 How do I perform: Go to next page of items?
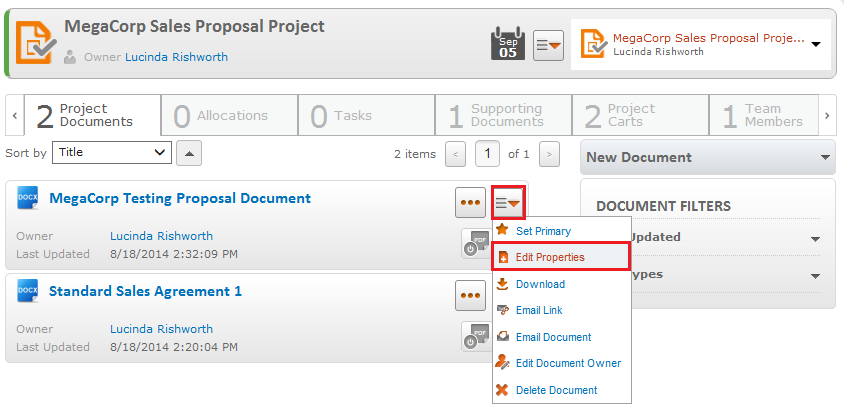549,154
